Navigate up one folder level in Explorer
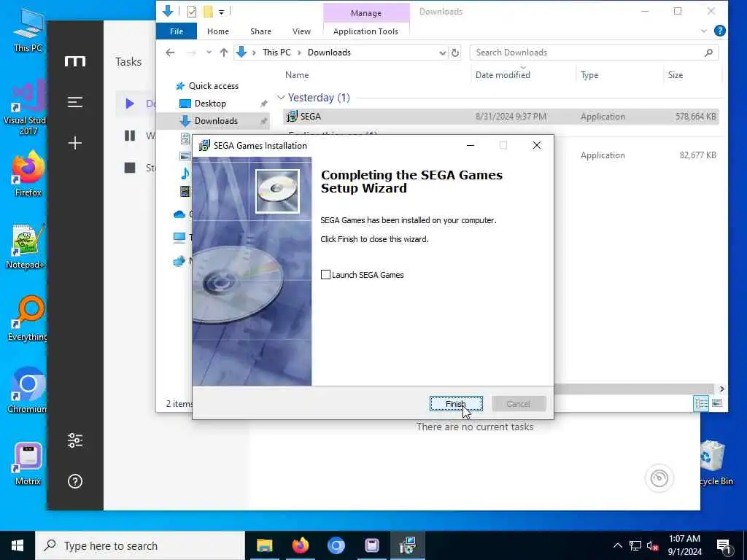This screenshot has height=560, width=747. tap(224, 52)
